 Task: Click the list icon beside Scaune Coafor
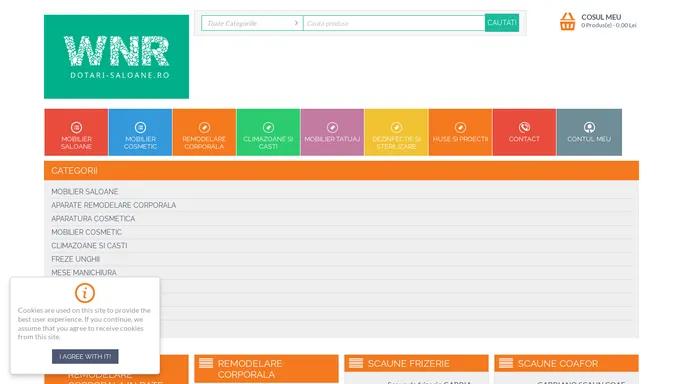pyautogui.click(x=506, y=363)
